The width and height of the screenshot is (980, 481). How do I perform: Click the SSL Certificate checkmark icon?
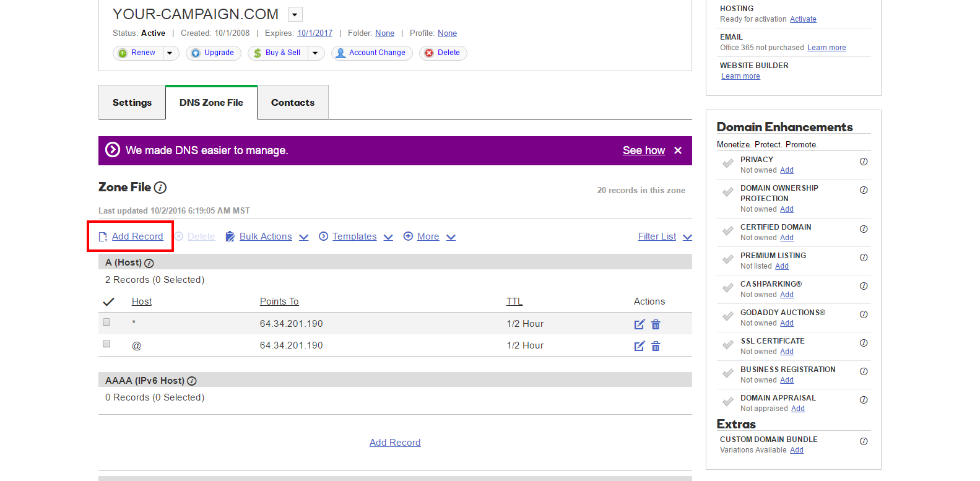point(728,345)
